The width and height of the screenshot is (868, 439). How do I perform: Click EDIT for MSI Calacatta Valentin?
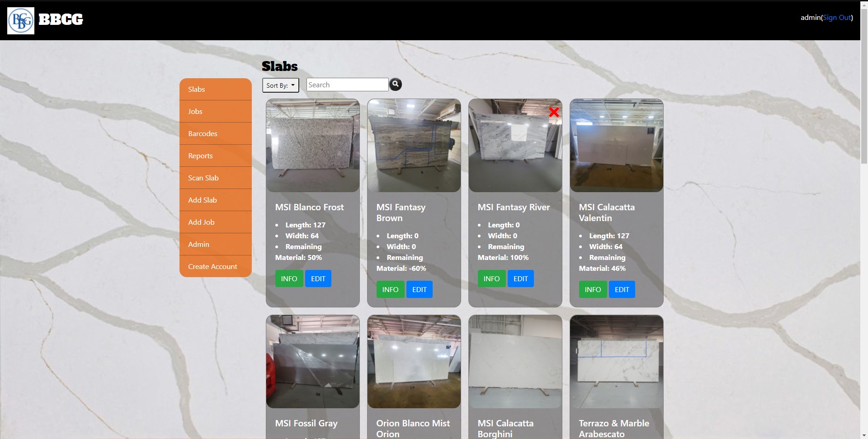coord(622,289)
